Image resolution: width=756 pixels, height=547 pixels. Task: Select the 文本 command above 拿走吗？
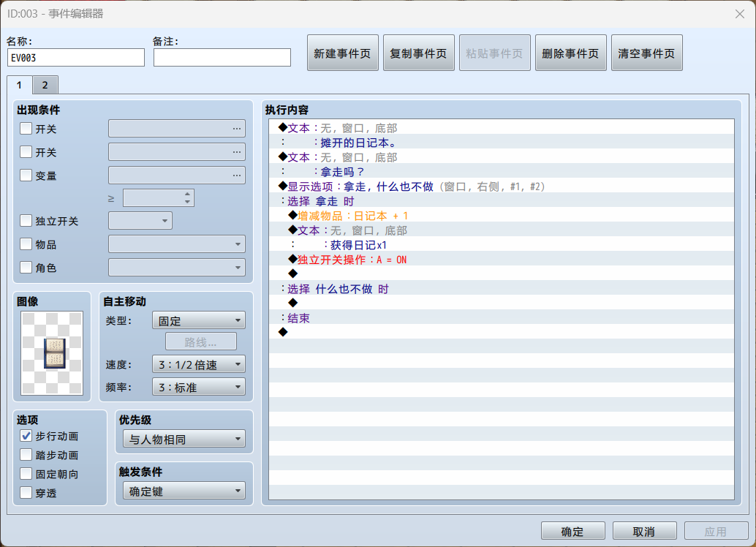[x=502, y=157]
